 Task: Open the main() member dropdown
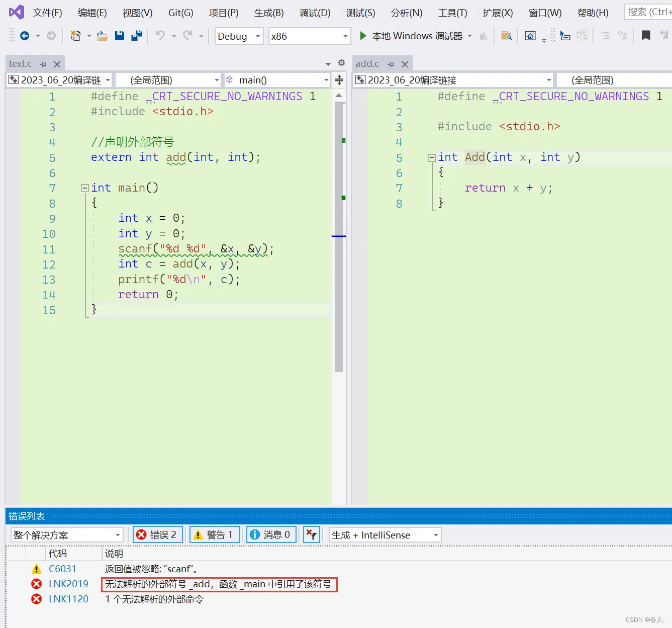click(277, 80)
